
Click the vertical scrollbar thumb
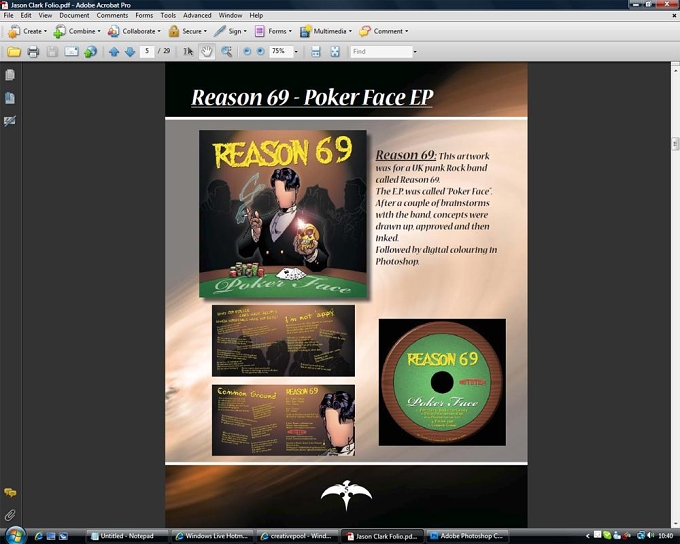pos(675,143)
